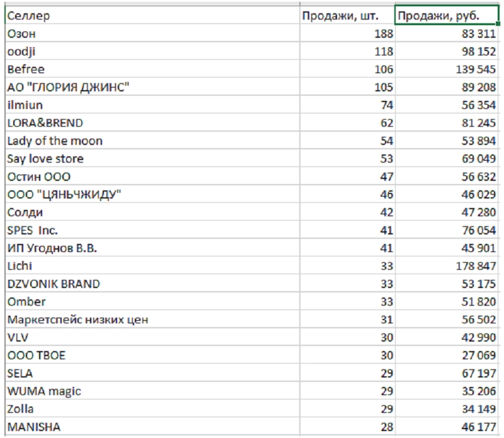Select the cell 'Маркетспейс низких цен'
Viewport: 504px width, 438px height.
point(152,320)
